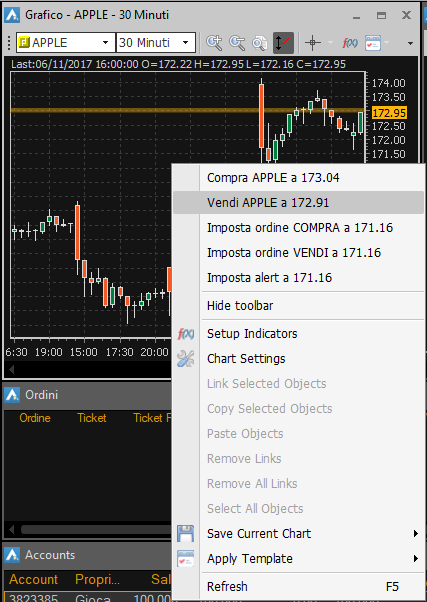The image size is (427, 602).
Task: Maximize the Grafico chart window
Action: pyautogui.click(x=381, y=16)
